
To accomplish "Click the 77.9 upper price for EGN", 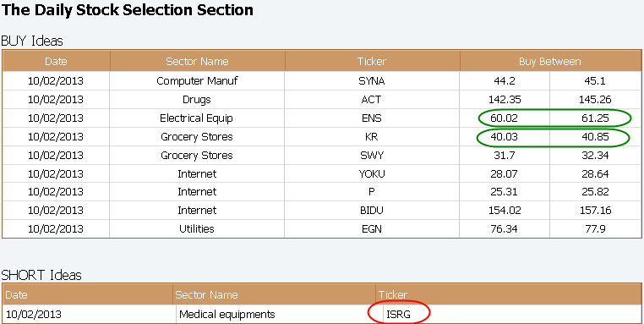I will (x=596, y=229).
